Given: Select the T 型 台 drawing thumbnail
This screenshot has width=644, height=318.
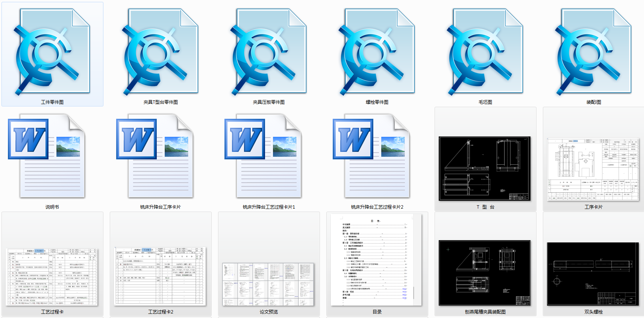Looking at the screenshot, I should (485, 168).
